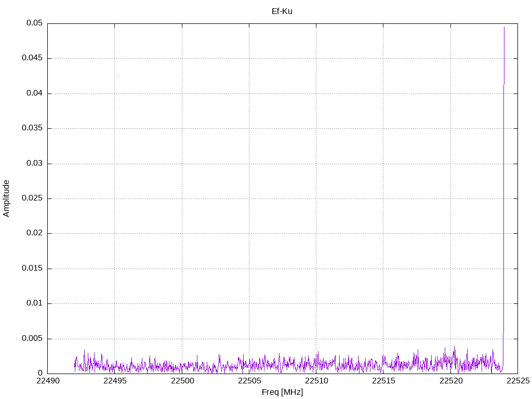This screenshot has height=399, width=532.
Task: Select the 0.02 y-axis tick label
Action: tap(35, 233)
